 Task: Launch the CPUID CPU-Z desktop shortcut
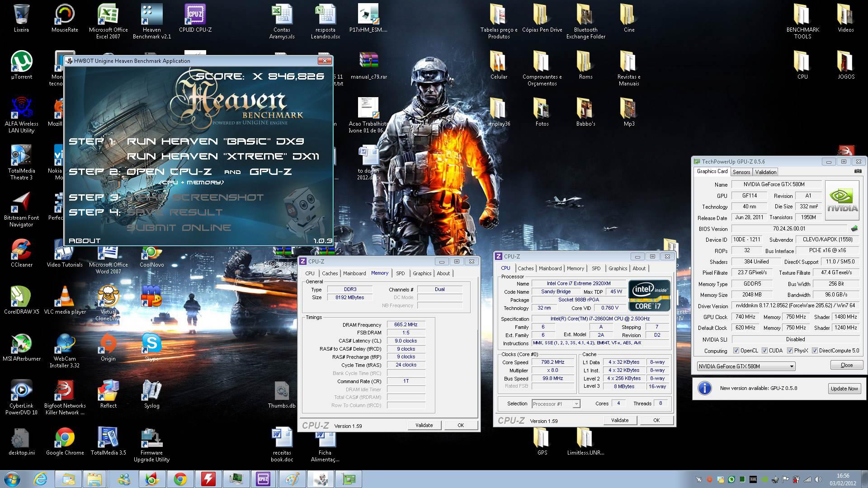click(195, 18)
